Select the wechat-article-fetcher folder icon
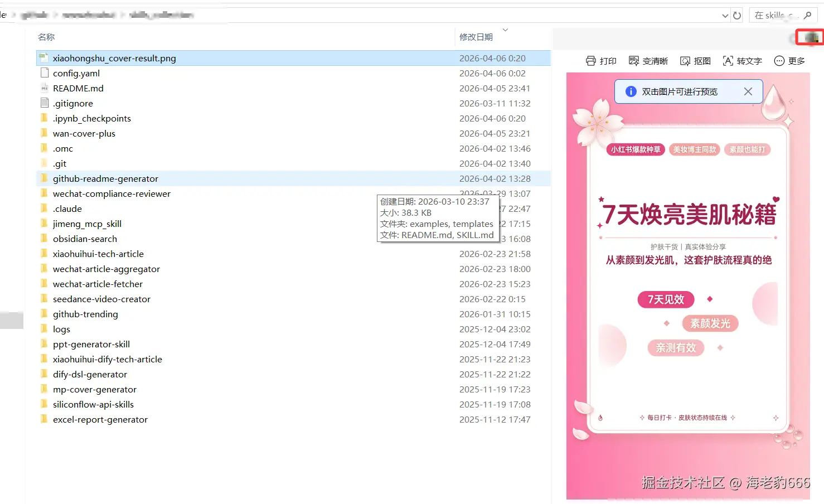The width and height of the screenshot is (824, 504). point(44,283)
